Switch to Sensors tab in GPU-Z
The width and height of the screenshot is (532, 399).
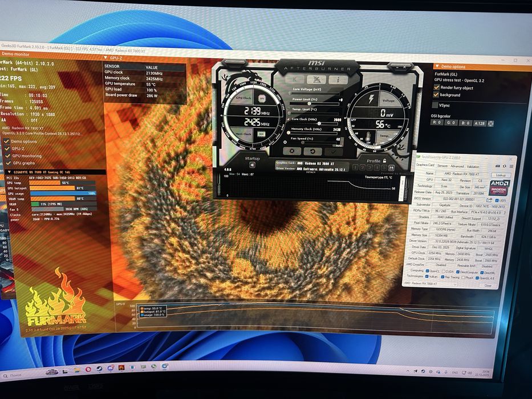click(x=442, y=166)
